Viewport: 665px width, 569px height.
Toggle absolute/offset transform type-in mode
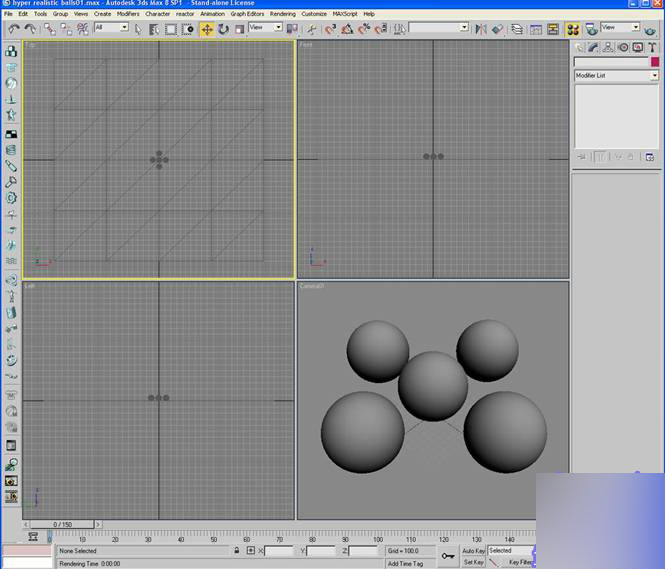tap(251, 551)
